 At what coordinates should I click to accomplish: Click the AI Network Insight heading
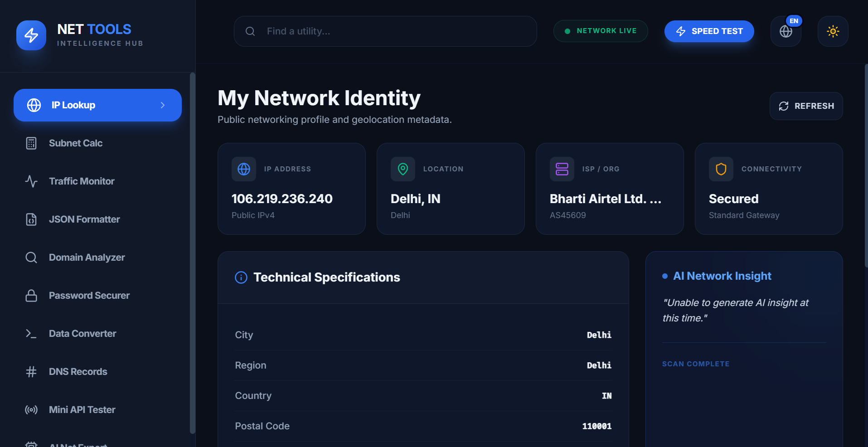coord(722,276)
